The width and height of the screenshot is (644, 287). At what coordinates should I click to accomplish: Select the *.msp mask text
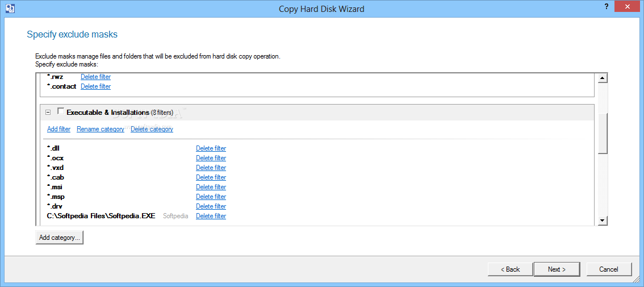56,197
